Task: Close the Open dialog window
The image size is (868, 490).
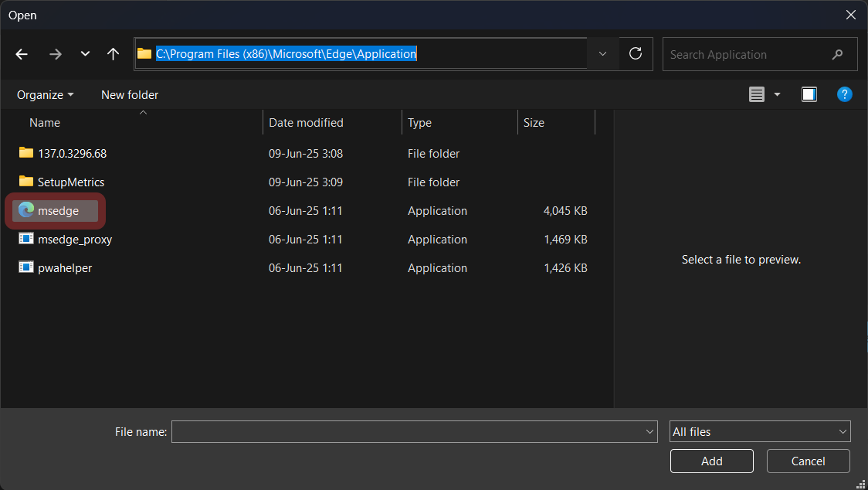Action: point(851,15)
